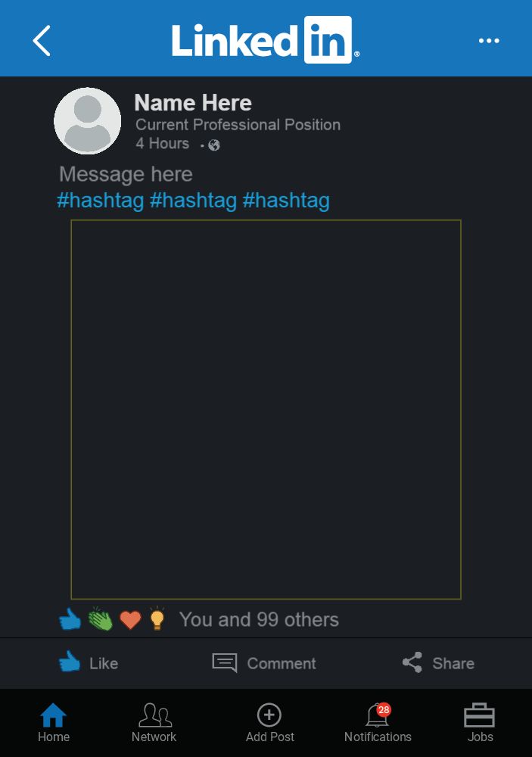Switch to the Jobs tab

click(x=480, y=723)
